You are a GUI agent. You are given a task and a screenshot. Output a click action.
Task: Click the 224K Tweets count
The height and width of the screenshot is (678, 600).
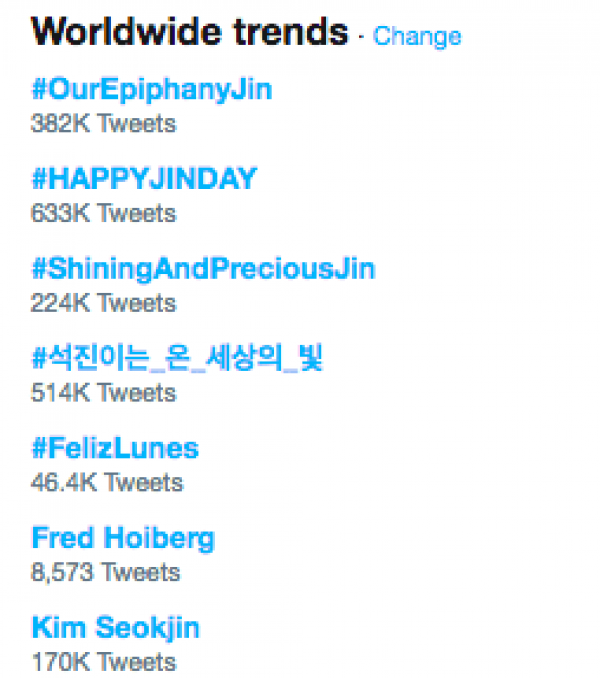[x=104, y=303]
